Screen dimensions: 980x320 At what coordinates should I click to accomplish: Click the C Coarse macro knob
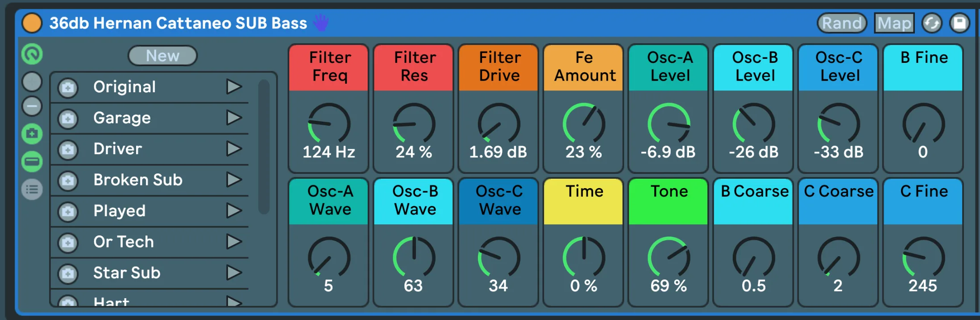pos(839,258)
